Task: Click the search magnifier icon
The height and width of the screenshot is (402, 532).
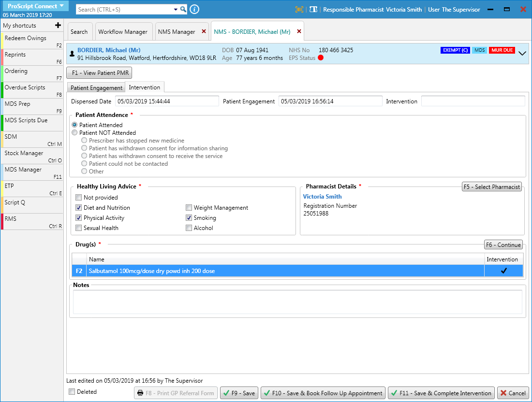Action: click(183, 9)
